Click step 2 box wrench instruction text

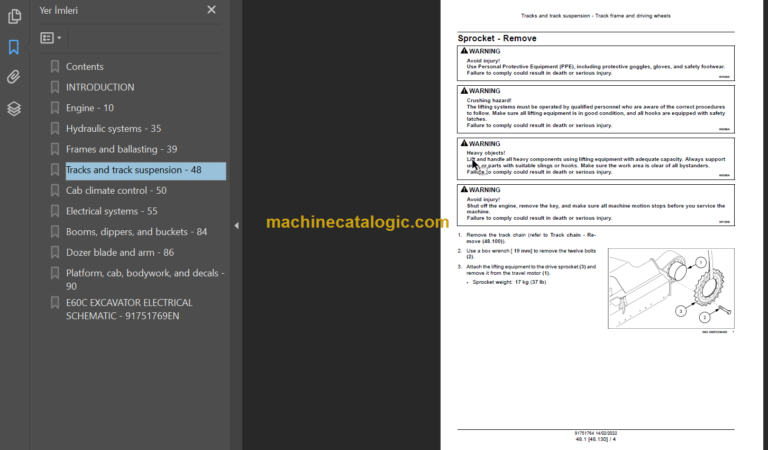(531, 254)
